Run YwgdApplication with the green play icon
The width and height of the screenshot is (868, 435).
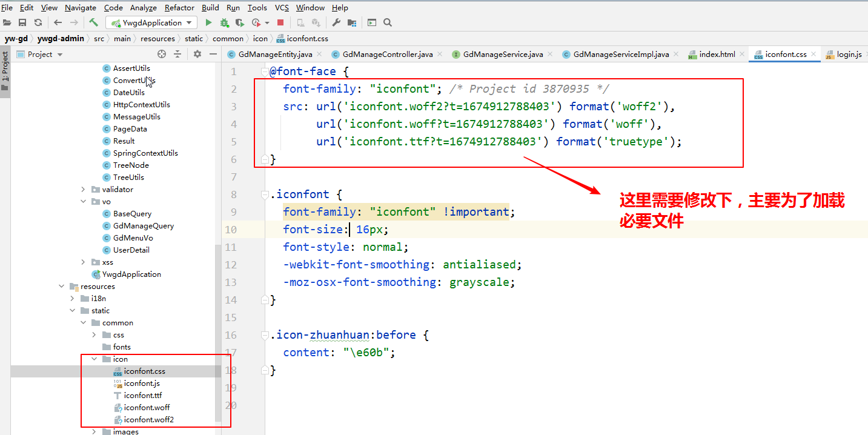coord(208,22)
